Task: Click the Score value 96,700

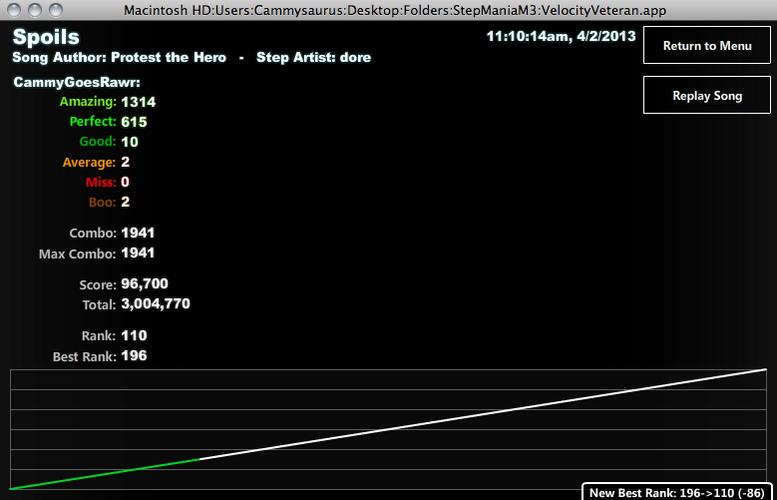Action: click(x=144, y=283)
